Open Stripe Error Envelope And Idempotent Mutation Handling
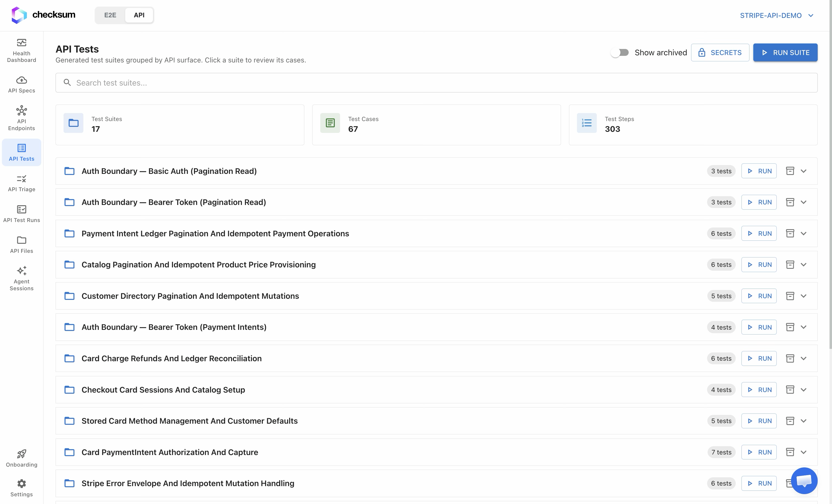This screenshot has width=832, height=504. point(436,483)
